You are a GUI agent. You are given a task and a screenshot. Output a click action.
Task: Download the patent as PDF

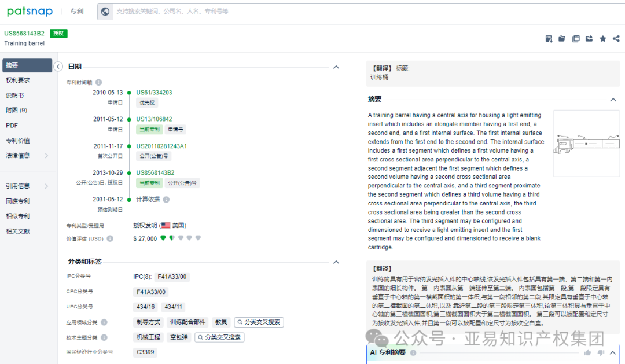549,38
